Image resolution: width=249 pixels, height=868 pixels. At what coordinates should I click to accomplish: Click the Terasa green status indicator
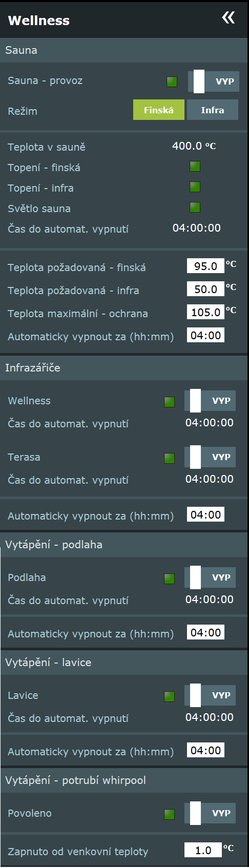click(x=169, y=458)
